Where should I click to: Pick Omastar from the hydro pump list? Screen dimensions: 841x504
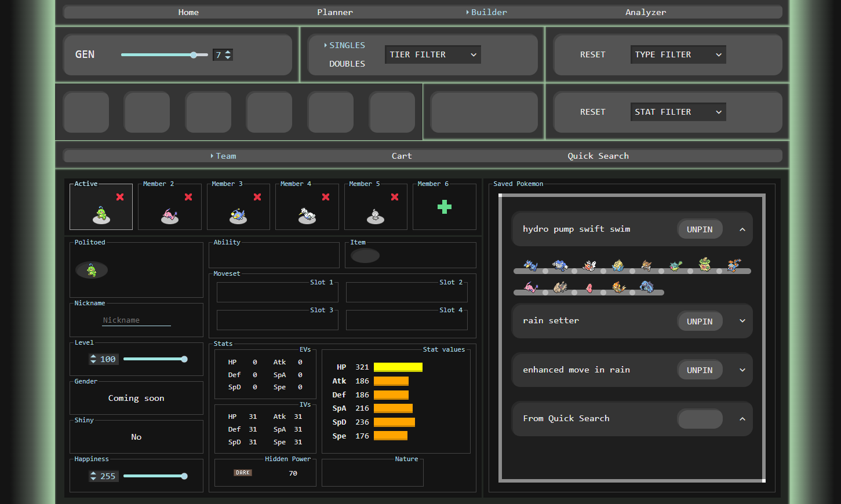(x=618, y=265)
